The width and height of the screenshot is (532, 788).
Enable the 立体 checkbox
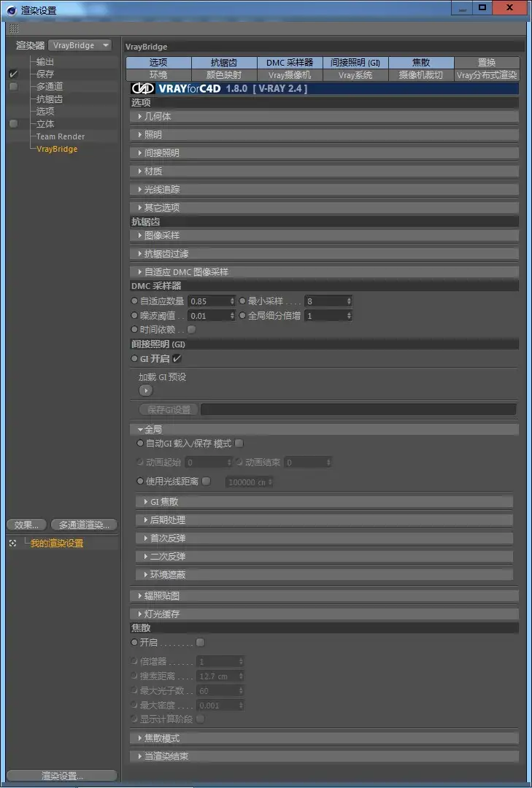point(14,123)
